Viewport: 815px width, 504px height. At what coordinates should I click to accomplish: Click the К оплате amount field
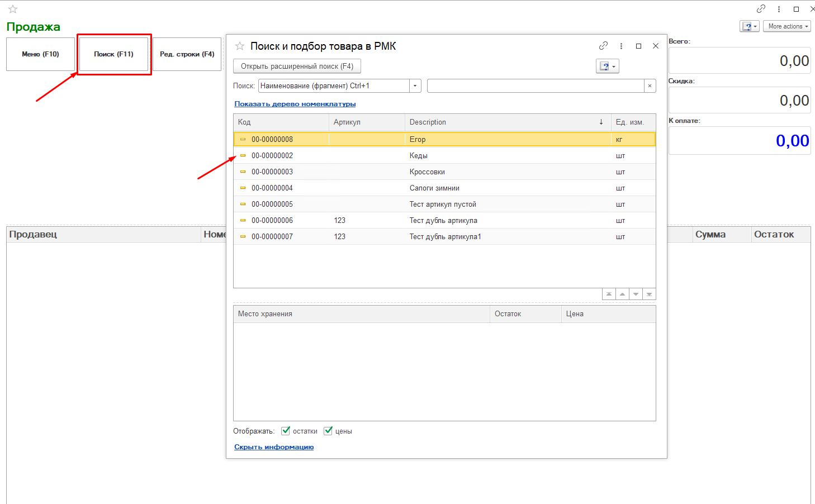point(740,140)
